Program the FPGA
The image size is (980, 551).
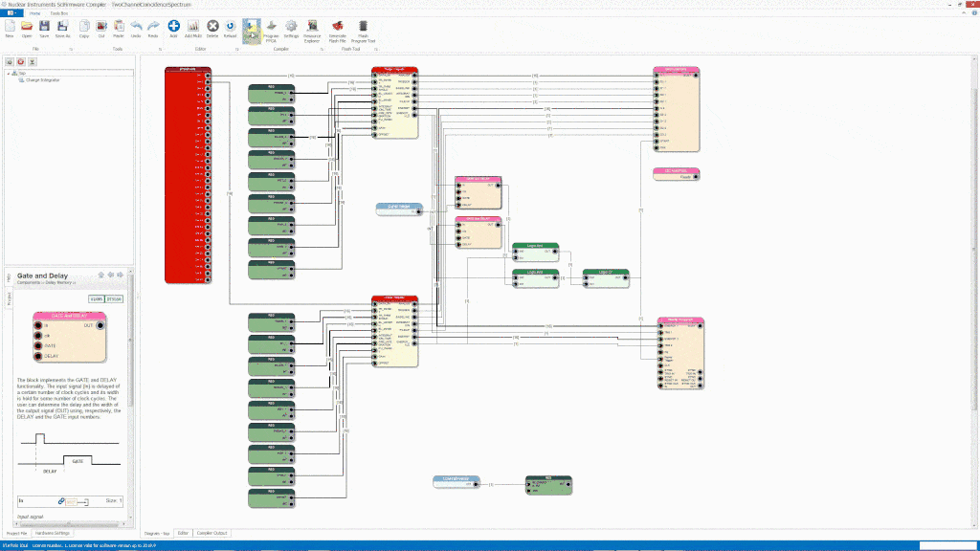click(x=271, y=31)
